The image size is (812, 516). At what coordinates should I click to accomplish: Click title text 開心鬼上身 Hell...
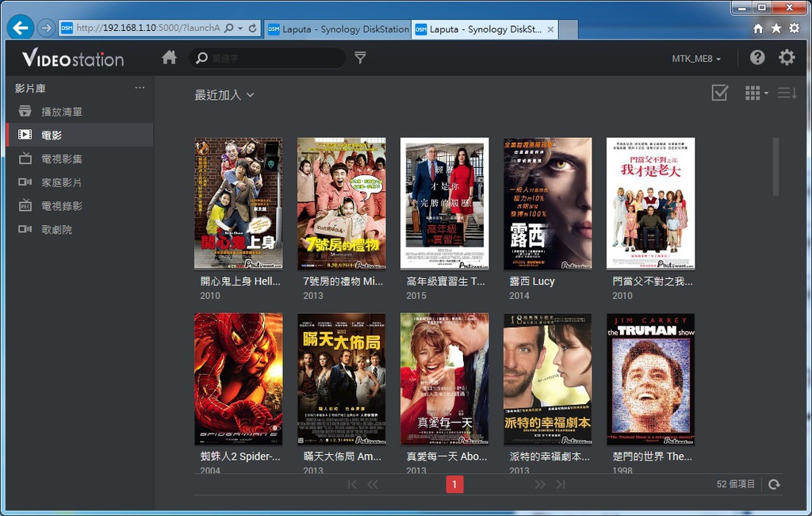[240, 281]
